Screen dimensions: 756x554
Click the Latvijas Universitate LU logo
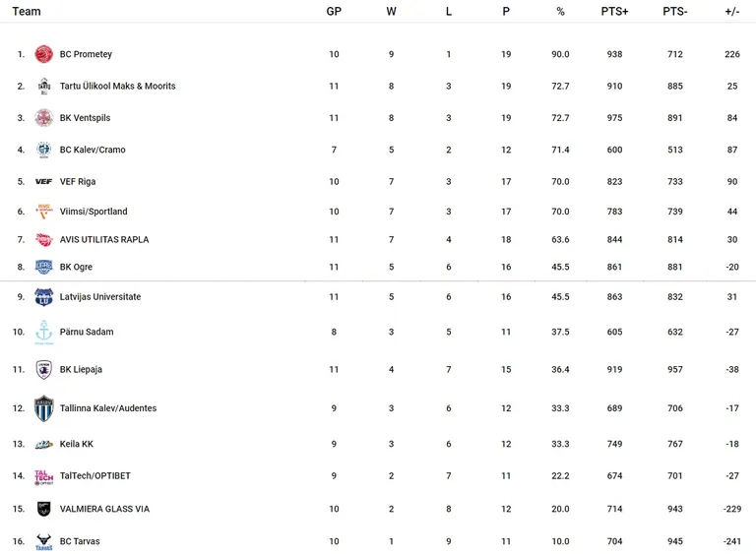click(x=44, y=297)
